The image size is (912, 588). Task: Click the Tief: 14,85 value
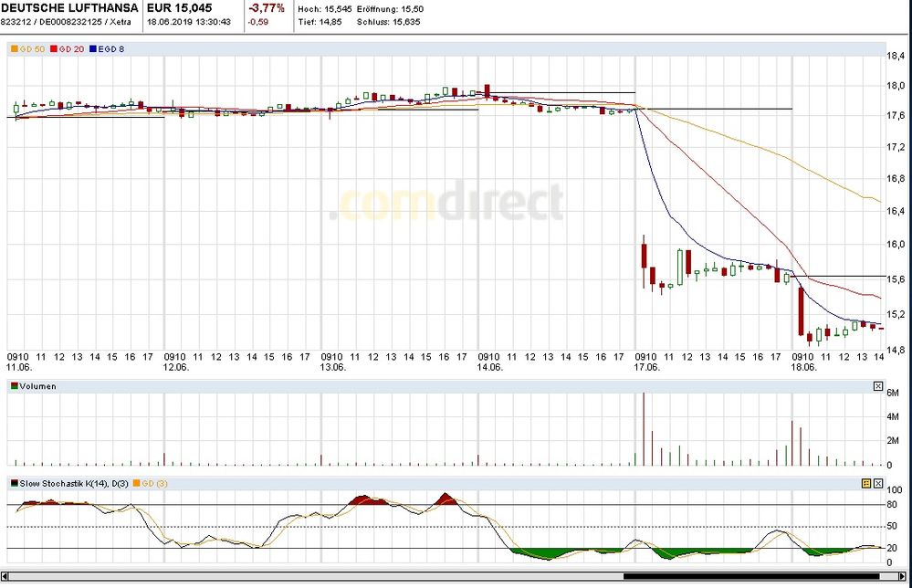320,22
